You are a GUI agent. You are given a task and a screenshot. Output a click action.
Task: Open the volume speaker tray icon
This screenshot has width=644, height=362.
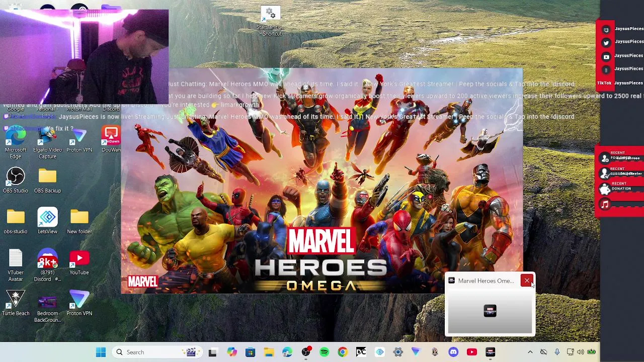tap(581, 352)
